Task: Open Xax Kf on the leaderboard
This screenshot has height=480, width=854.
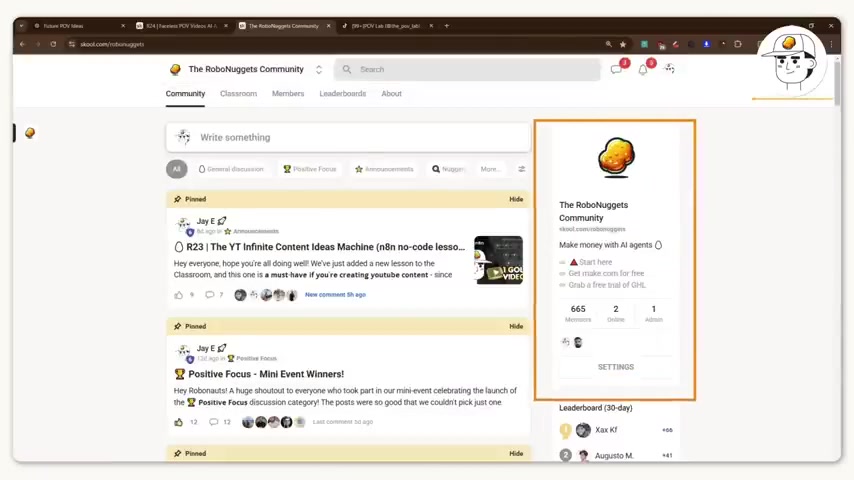Action: (606, 430)
